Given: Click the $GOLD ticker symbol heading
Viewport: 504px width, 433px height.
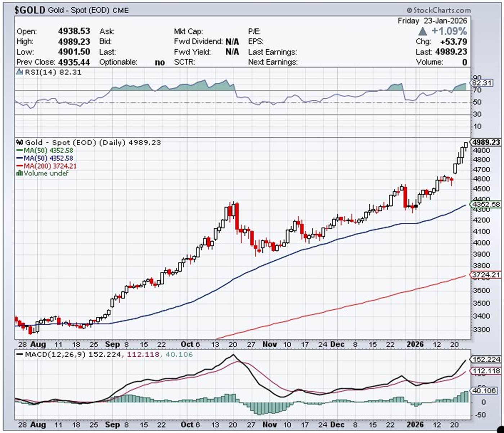Looking at the screenshot, I should 30,10.
